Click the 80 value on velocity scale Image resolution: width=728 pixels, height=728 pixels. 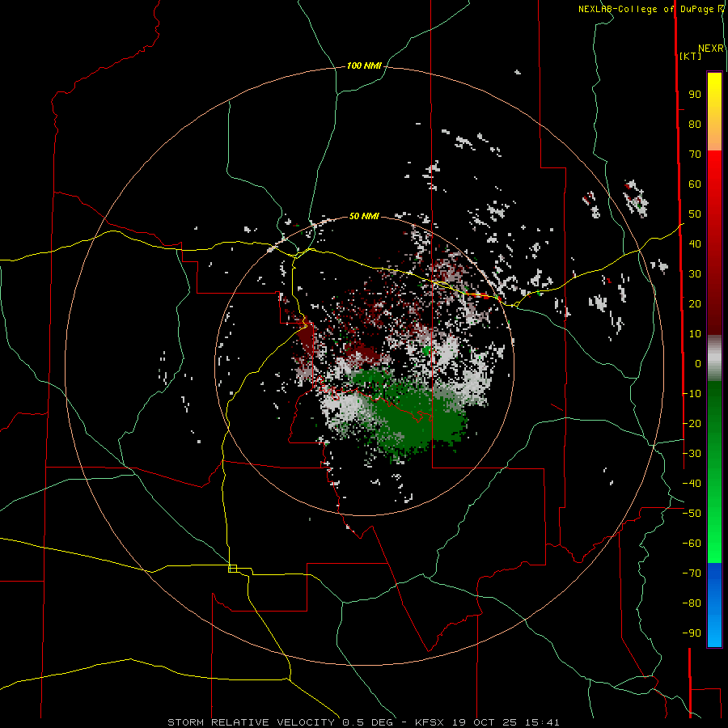tap(695, 125)
